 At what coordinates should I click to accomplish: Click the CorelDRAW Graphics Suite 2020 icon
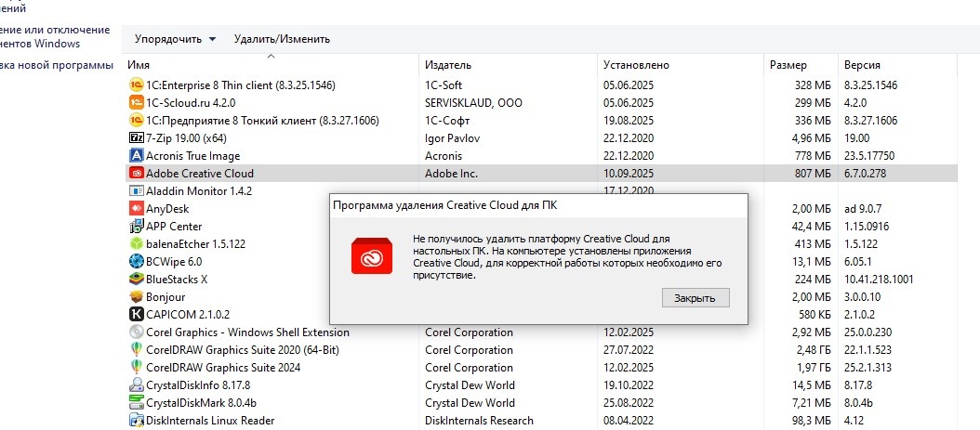coord(137,349)
